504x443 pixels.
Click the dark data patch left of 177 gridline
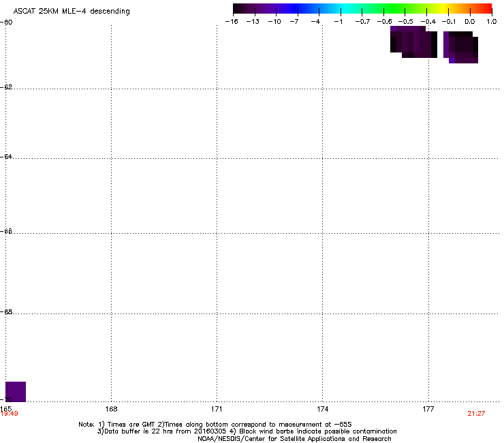[x=413, y=42]
